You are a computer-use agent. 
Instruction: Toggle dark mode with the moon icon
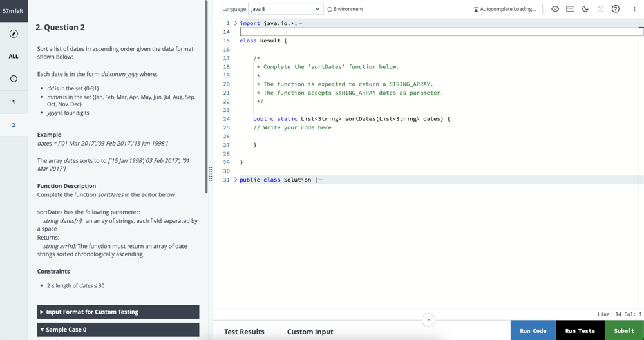[585, 9]
